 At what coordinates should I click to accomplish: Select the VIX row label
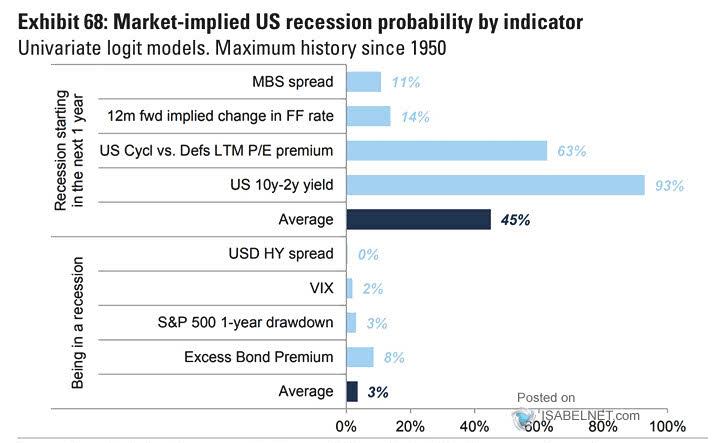click(320, 288)
